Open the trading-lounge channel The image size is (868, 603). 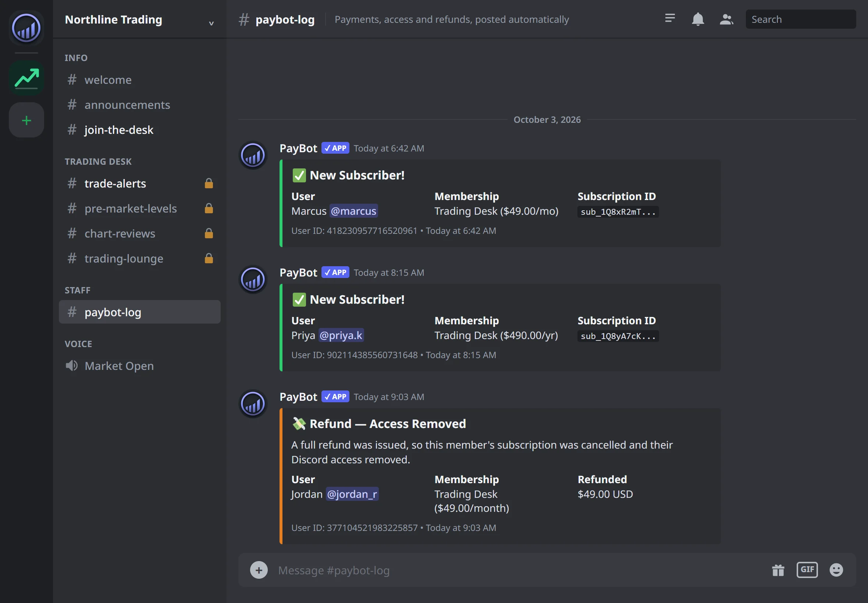click(x=139, y=258)
